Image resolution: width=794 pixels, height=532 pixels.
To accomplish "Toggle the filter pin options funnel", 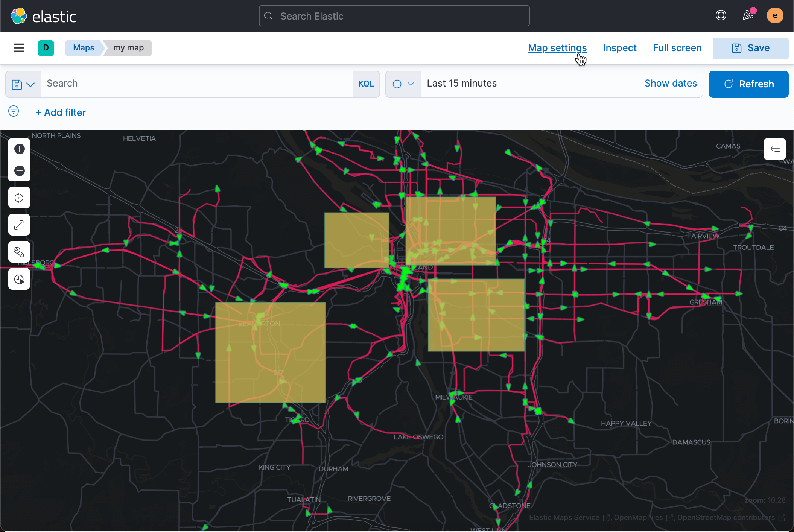I will click(x=14, y=111).
